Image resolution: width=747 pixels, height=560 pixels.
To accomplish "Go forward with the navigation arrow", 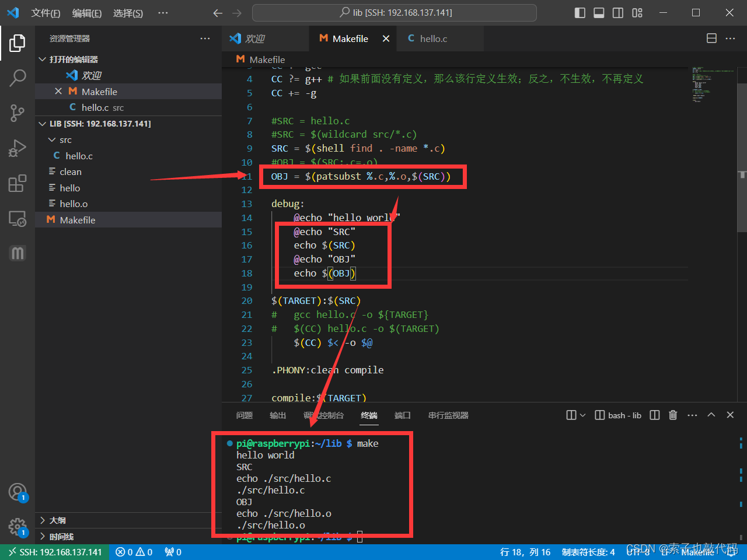I will (x=236, y=13).
